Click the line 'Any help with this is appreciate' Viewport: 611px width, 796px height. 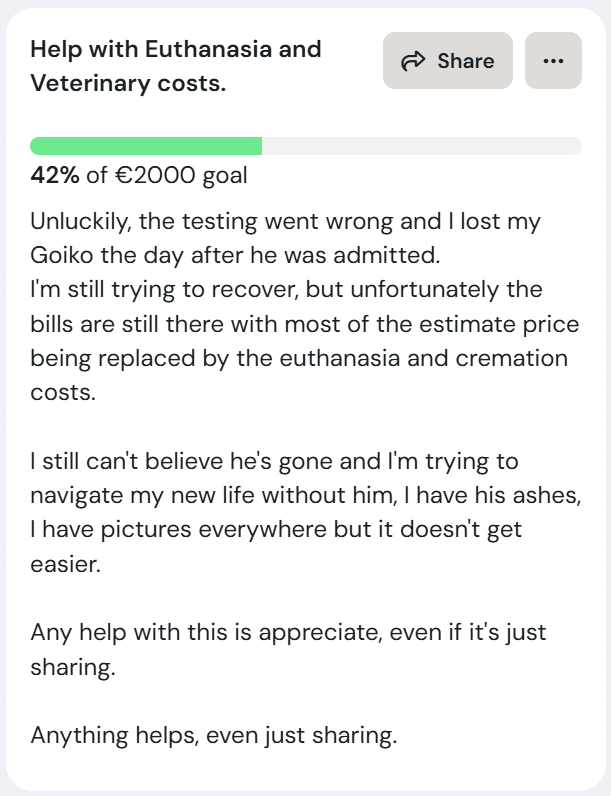click(x=288, y=633)
